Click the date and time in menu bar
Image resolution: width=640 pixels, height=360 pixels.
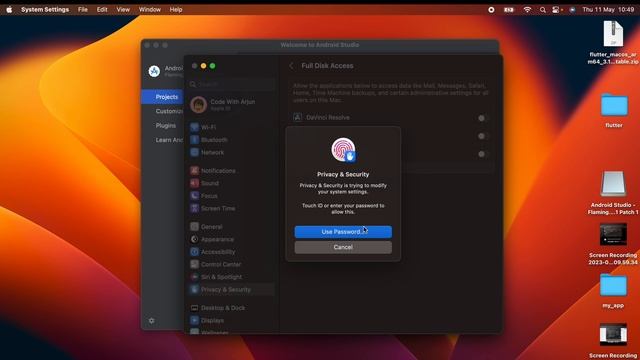click(608, 9)
